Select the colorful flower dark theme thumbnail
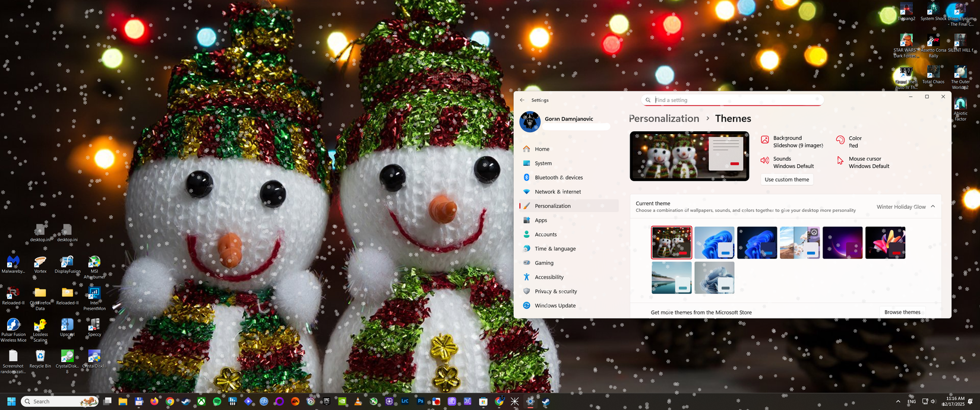 [x=886, y=243]
